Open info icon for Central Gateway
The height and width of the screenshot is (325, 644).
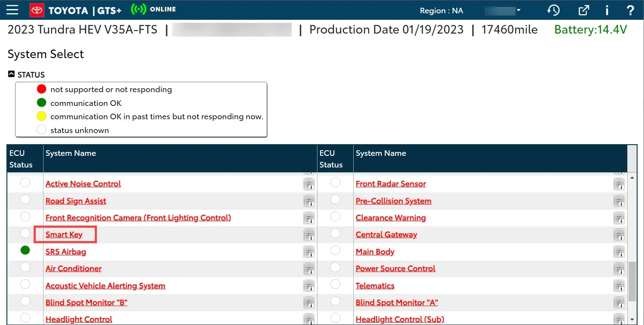tap(619, 235)
